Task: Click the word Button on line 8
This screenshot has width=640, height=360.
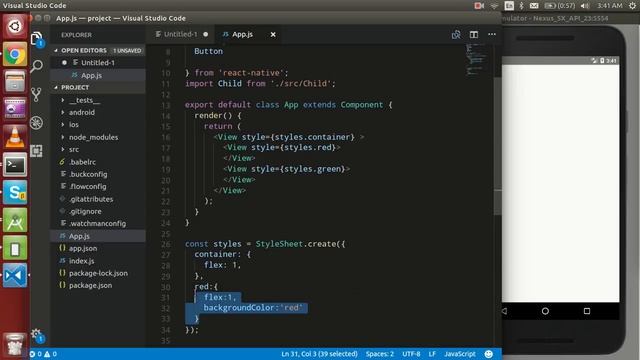Action: pyautogui.click(x=209, y=51)
